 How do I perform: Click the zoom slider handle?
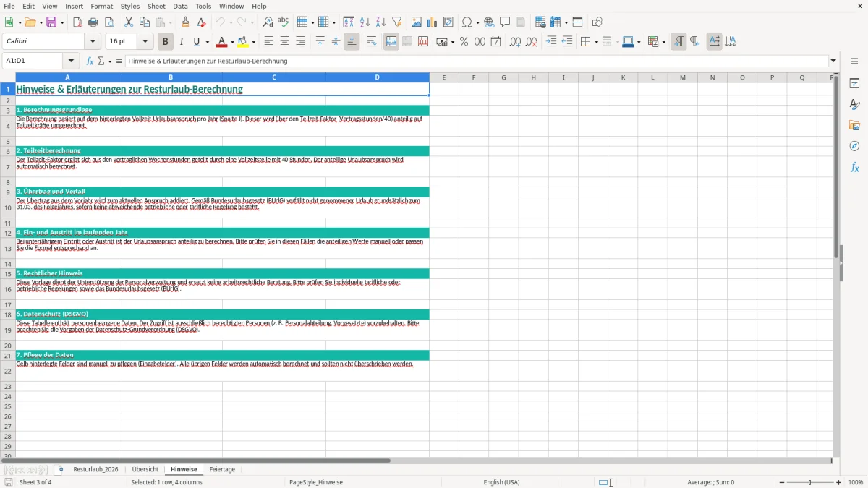[x=810, y=482]
